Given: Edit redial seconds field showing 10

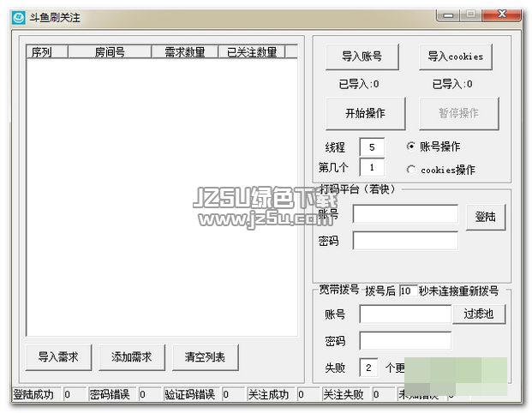Looking at the screenshot, I should pyautogui.click(x=408, y=290).
